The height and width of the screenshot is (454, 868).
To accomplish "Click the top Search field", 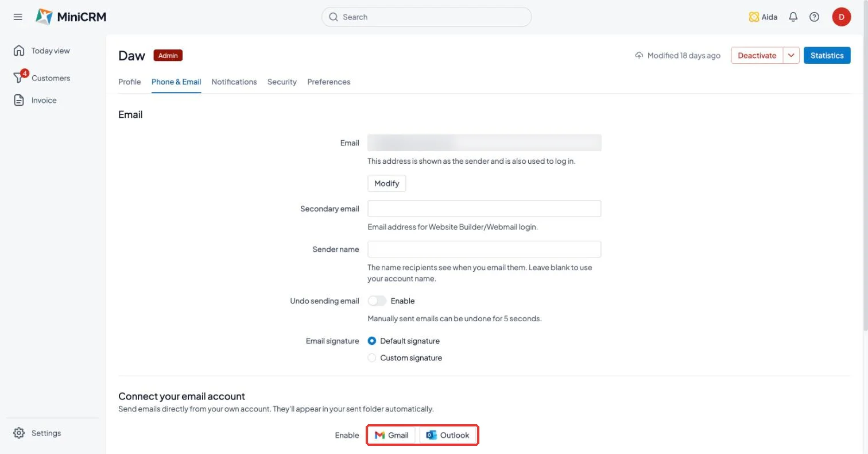I will pos(427,17).
